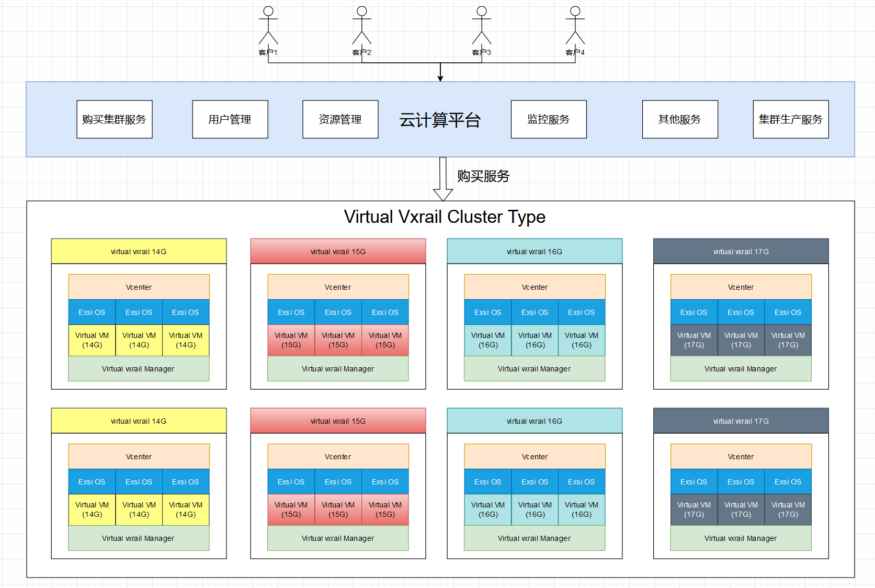The width and height of the screenshot is (875, 588).
Task: Click Vcenter box in upper 17G cluster
Action: point(741,287)
